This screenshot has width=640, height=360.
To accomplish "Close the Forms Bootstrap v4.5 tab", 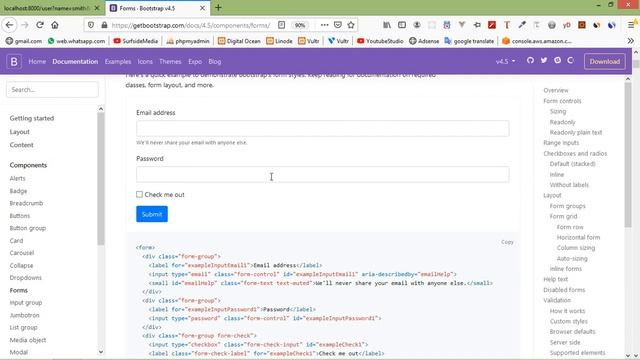I will 202,8.
